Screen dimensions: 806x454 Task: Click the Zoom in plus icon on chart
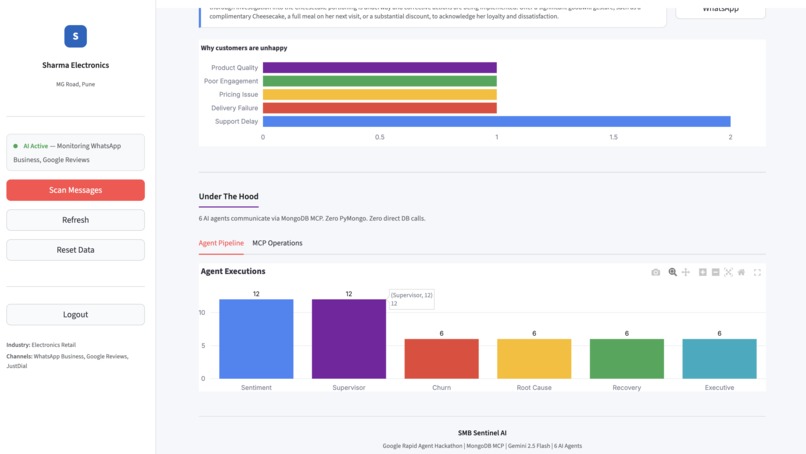(x=702, y=272)
